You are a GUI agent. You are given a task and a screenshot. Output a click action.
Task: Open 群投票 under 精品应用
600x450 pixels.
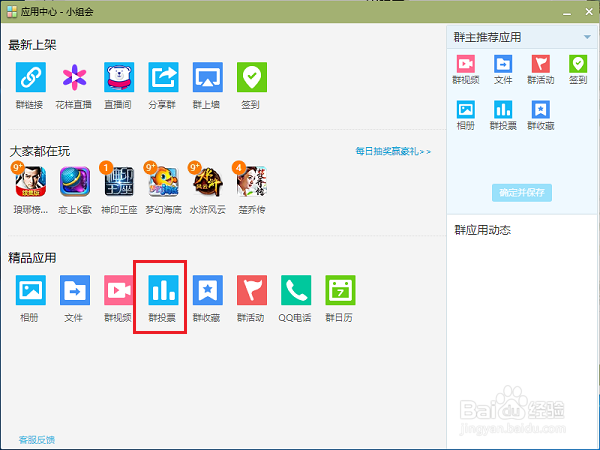tap(163, 290)
